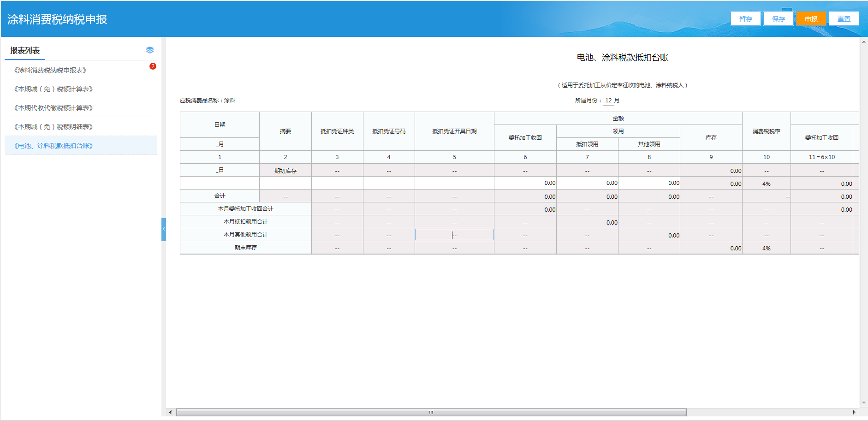Screen dimensions: 868x421
Task: Click the 暂存 button
Action: 745,19
